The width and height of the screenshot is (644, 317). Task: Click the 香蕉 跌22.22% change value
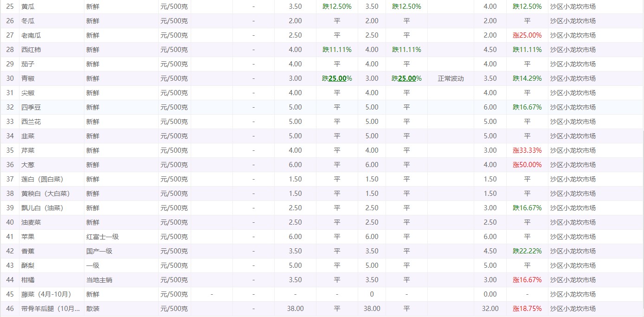tap(527, 251)
